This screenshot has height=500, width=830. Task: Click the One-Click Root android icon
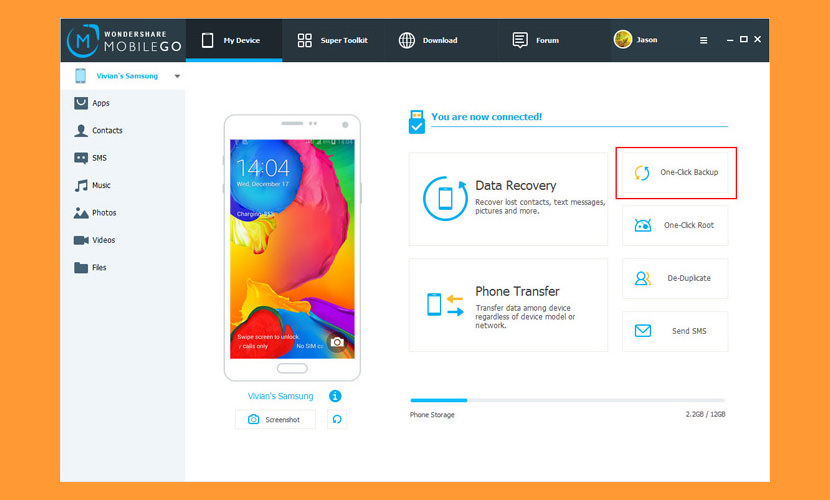643,225
